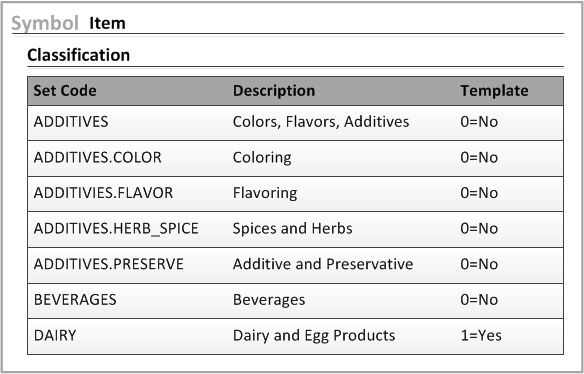Choose the ADDITIVIES.FLAVOR set code cell

click(104, 193)
